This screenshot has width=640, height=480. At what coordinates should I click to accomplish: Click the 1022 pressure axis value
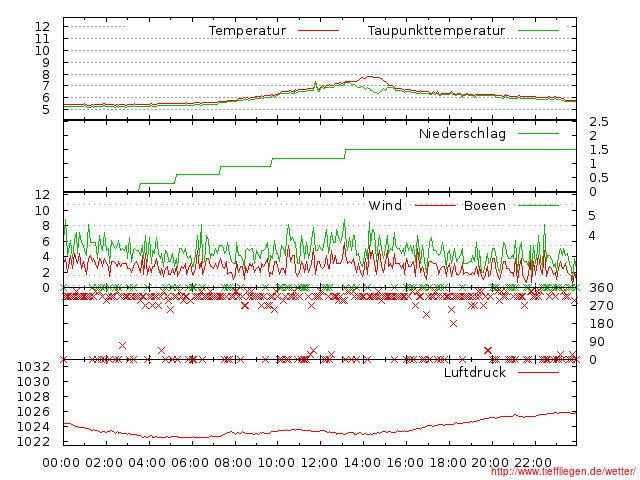(33, 442)
